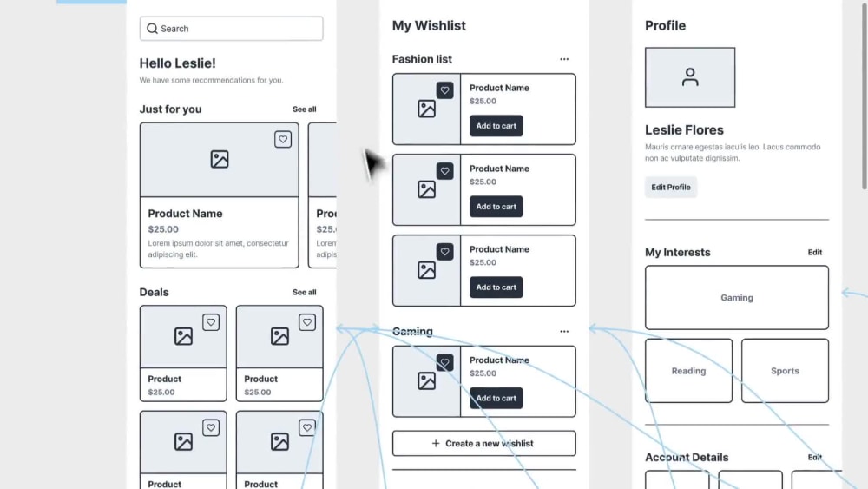The width and height of the screenshot is (868, 489).
Task: Toggle heart on third Fashion list item
Action: coord(444,252)
